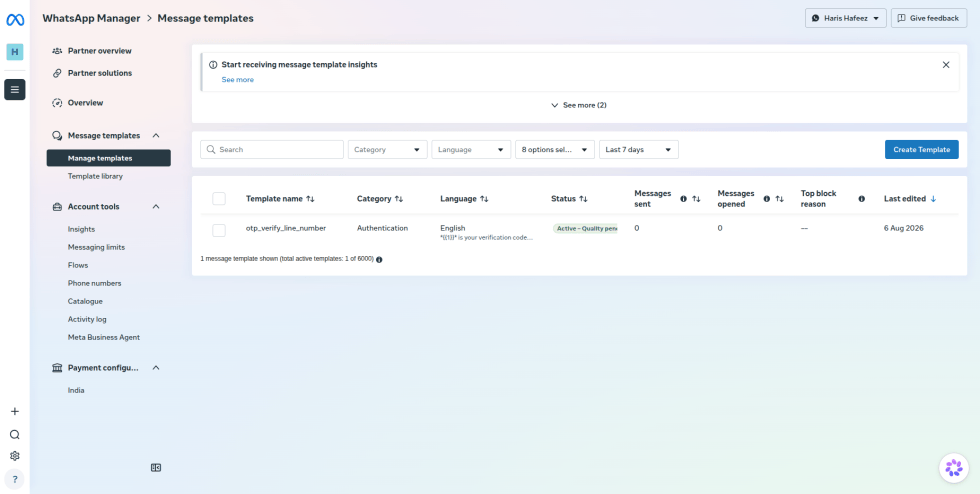The image size is (980, 494).
Task: Open the 8 options selected dropdown
Action: [x=555, y=149]
